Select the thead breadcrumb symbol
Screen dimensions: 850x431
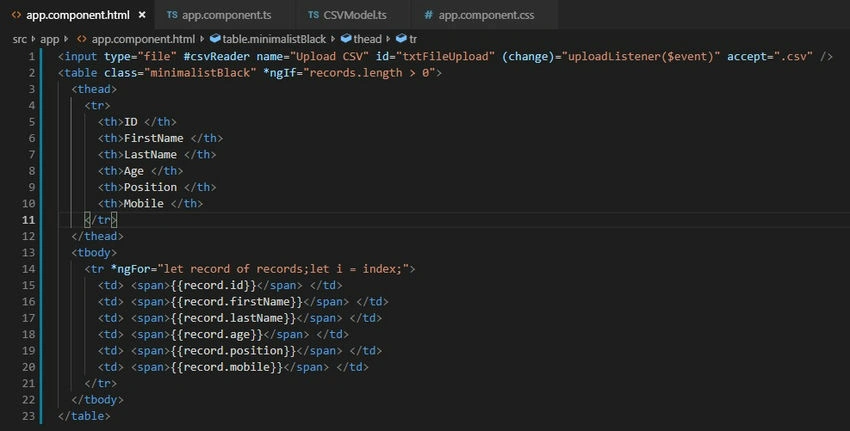tap(368, 39)
